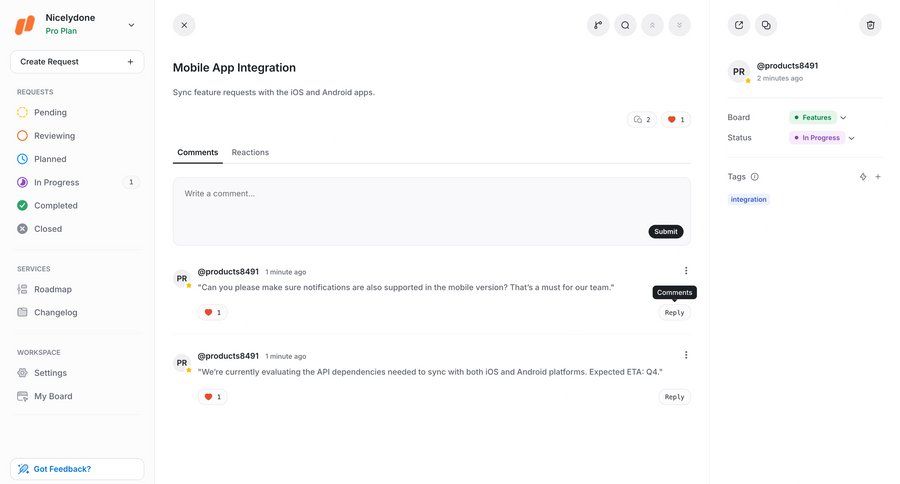Click the open in new window icon
900x484 pixels.
click(x=739, y=25)
